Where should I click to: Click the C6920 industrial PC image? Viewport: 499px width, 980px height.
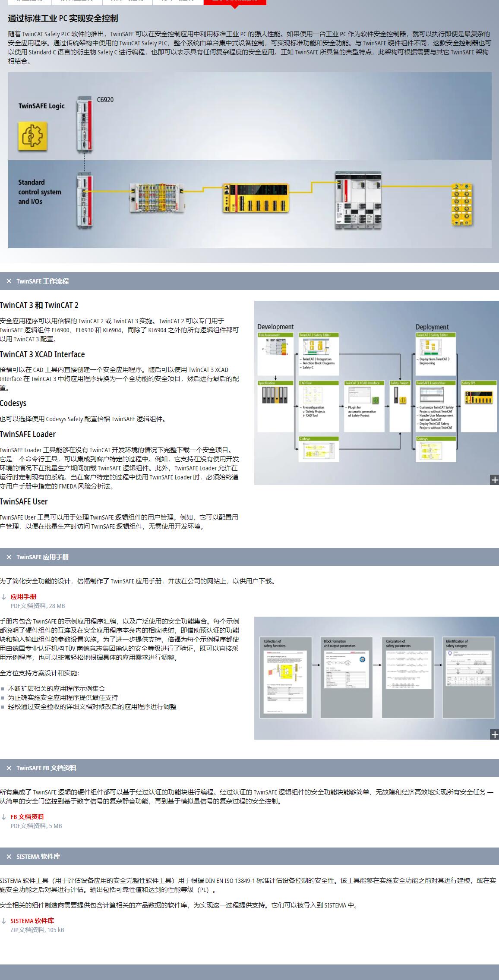point(85,125)
